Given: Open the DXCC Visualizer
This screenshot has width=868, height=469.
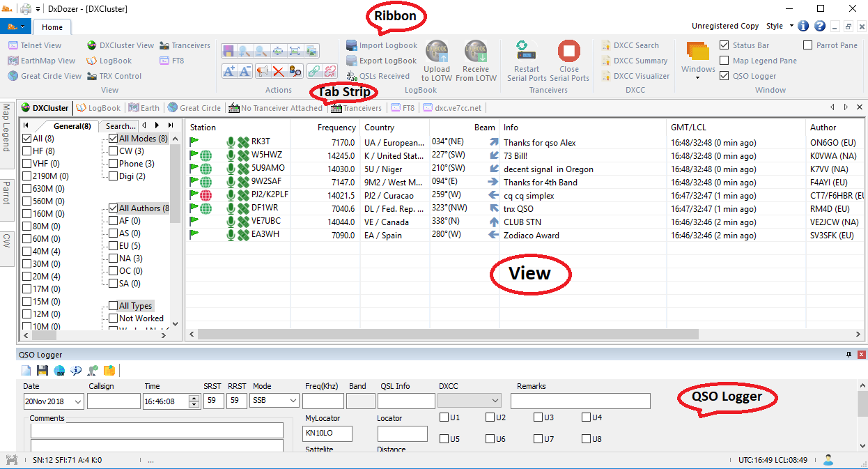Looking at the screenshot, I should (635, 76).
